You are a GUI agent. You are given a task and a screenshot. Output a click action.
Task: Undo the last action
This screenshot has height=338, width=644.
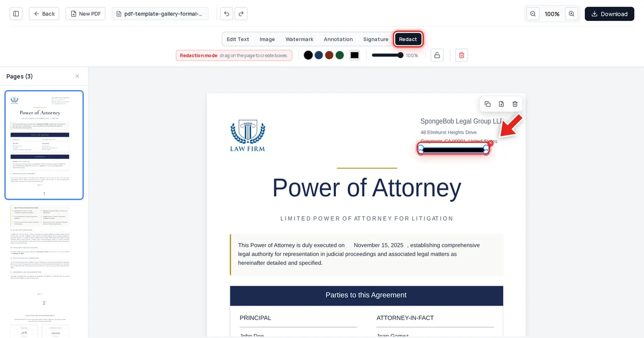(226, 14)
